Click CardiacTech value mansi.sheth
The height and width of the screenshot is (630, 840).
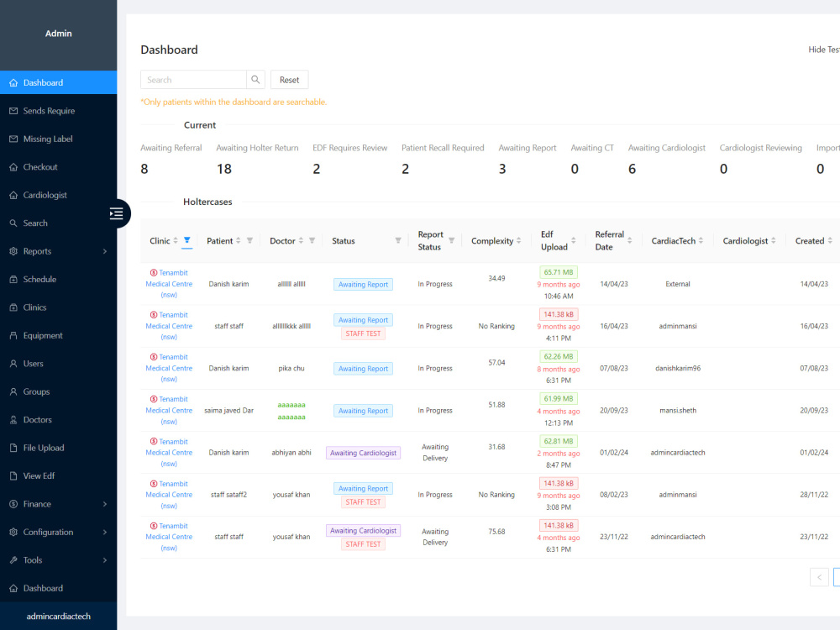[x=678, y=411]
